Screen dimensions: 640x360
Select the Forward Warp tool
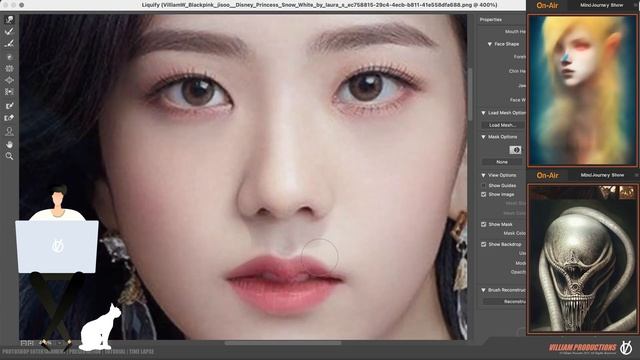click(x=9, y=20)
